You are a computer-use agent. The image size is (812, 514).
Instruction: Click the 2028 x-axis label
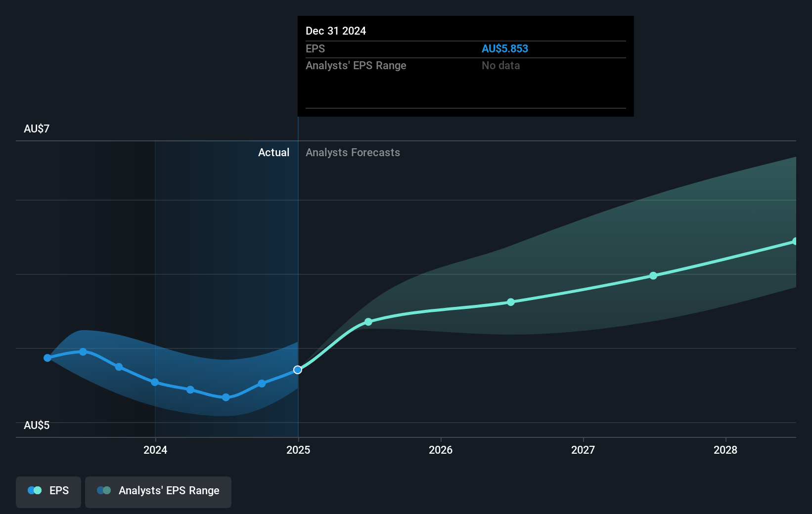coord(725,450)
